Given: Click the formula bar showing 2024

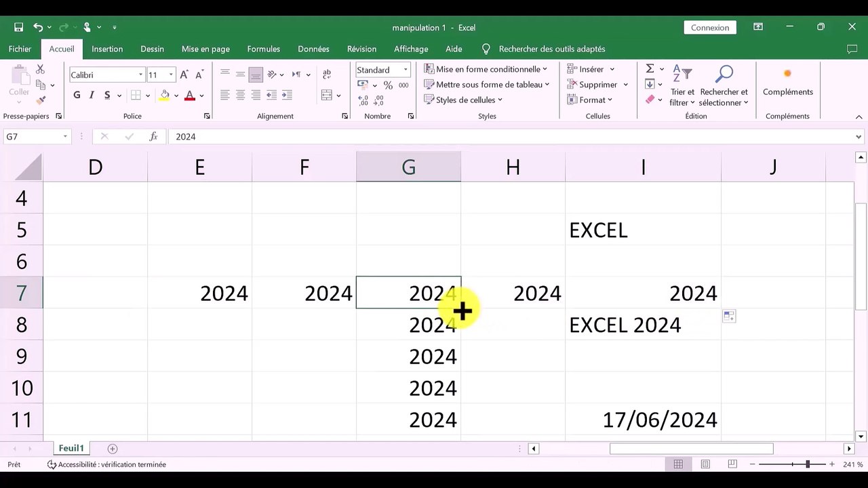Looking at the screenshot, I should point(511,137).
